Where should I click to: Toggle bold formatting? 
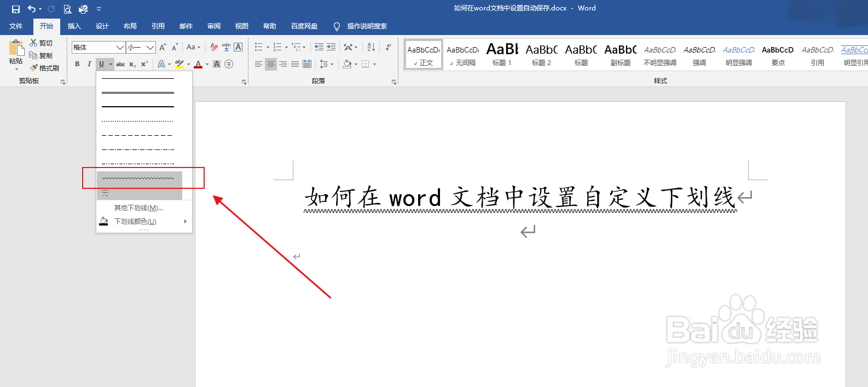point(77,64)
